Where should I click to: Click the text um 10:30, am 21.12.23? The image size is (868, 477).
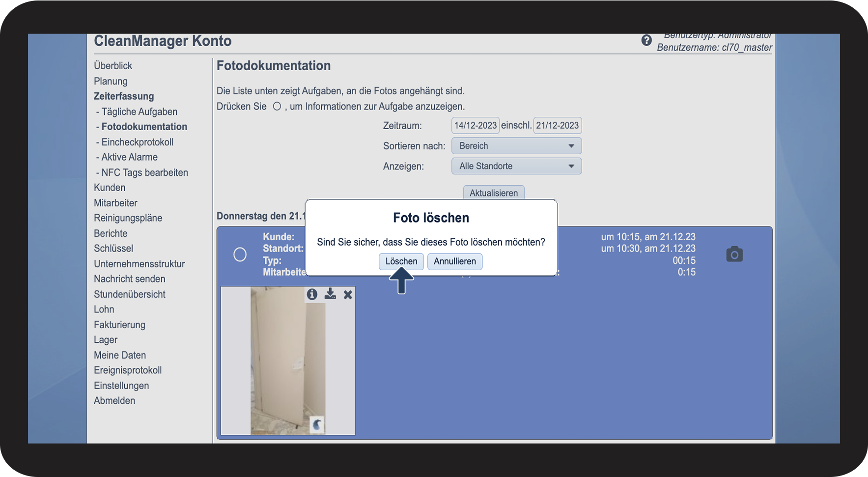click(648, 249)
